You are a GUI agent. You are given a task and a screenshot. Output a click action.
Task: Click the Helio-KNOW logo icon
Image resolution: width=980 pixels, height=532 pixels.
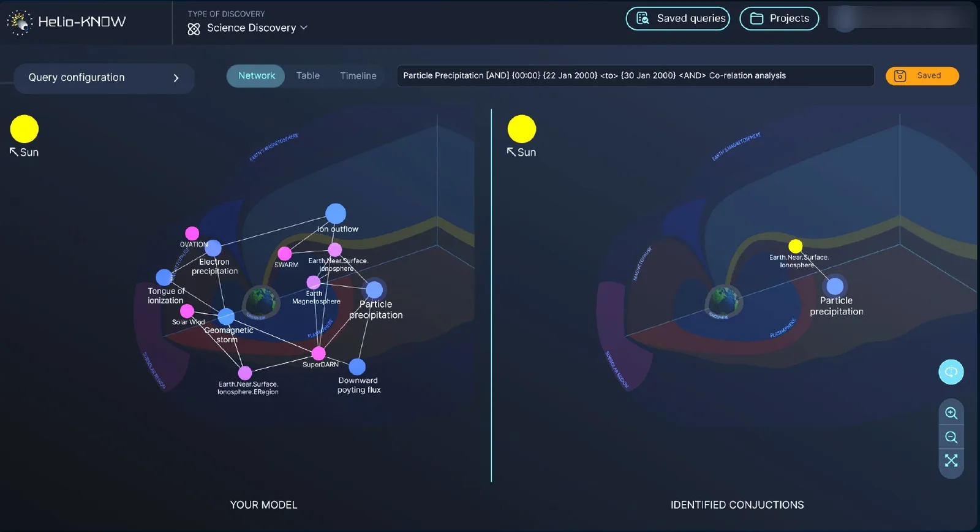[19, 22]
